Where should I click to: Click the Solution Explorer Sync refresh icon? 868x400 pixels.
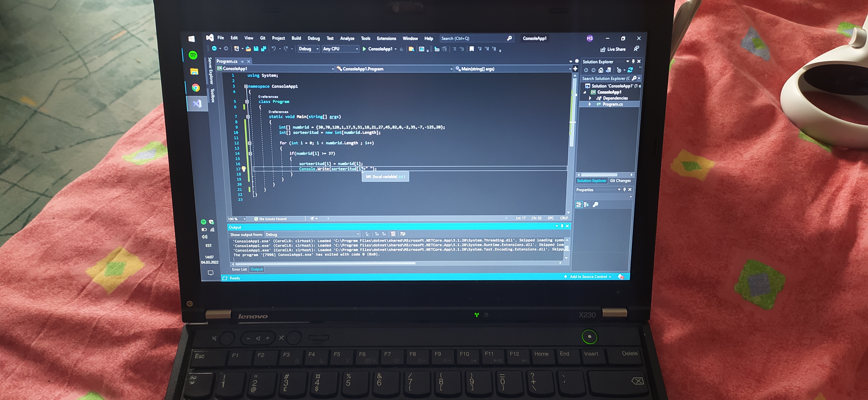click(x=630, y=70)
